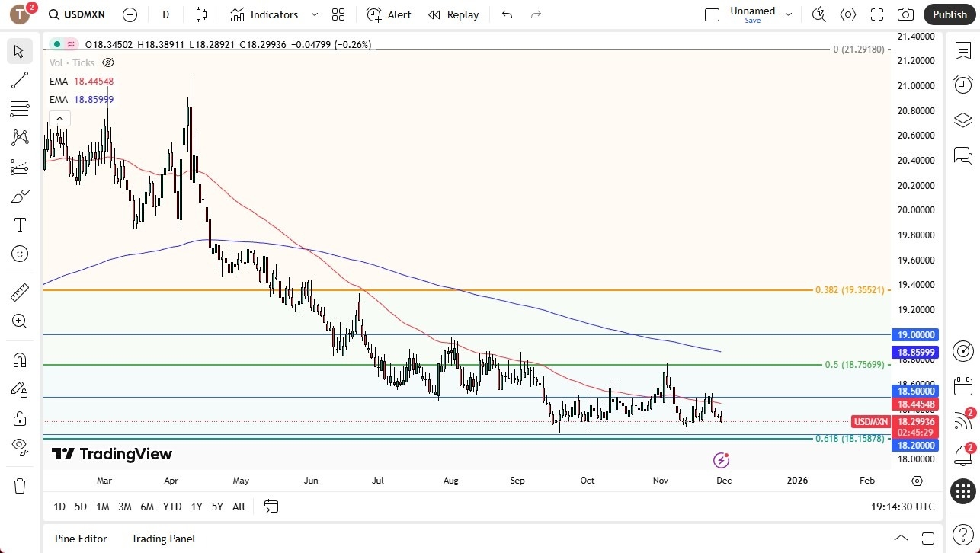
Task: Open the Object Tree layers icon
Action: coord(962,120)
